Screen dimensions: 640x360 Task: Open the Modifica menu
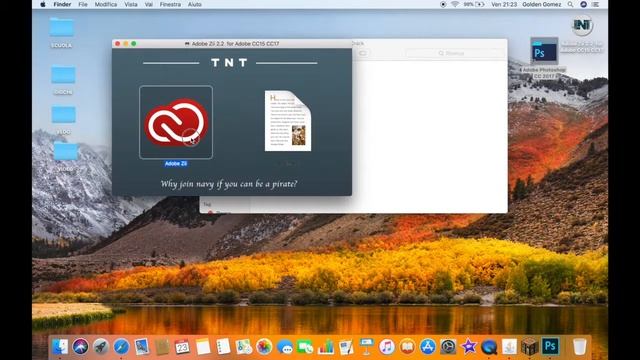coord(106,4)
